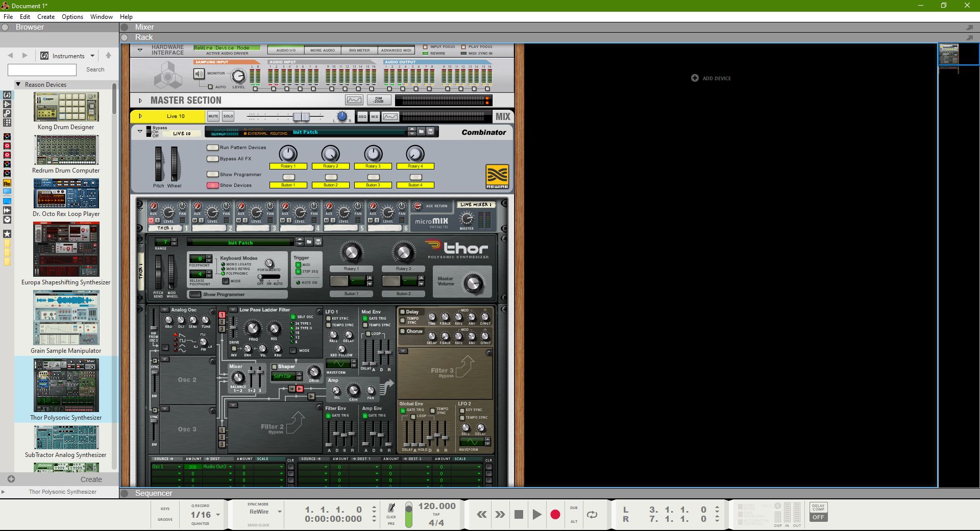This screenshot has width=980, height=531.
Task: Open the Options menu
Action: point(72,17)
